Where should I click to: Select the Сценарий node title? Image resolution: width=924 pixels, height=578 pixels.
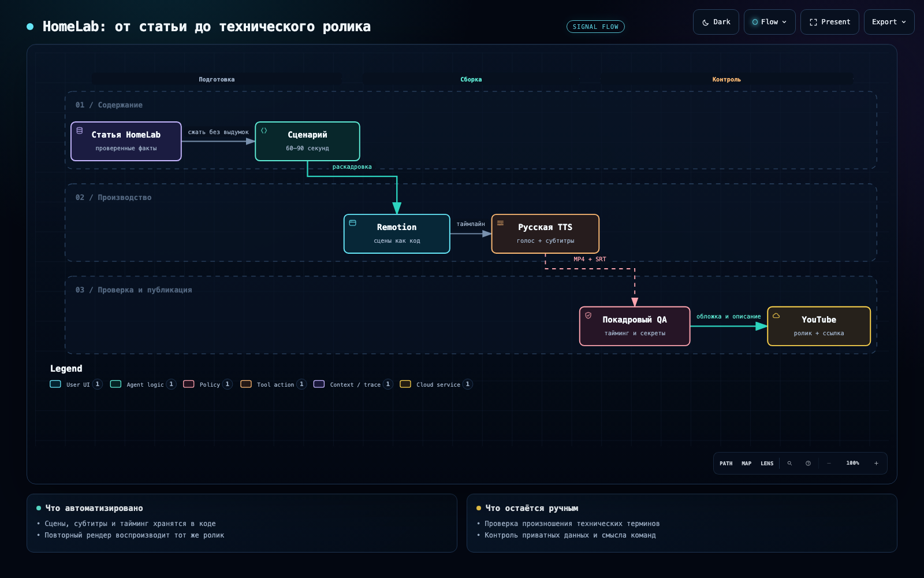(307, 135)
